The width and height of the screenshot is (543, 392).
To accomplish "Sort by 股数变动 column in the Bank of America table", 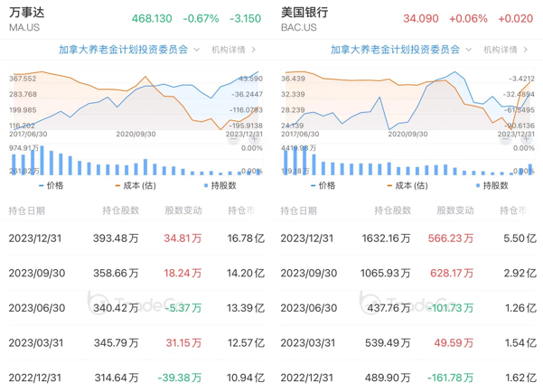I will click(x=455, y=210).
